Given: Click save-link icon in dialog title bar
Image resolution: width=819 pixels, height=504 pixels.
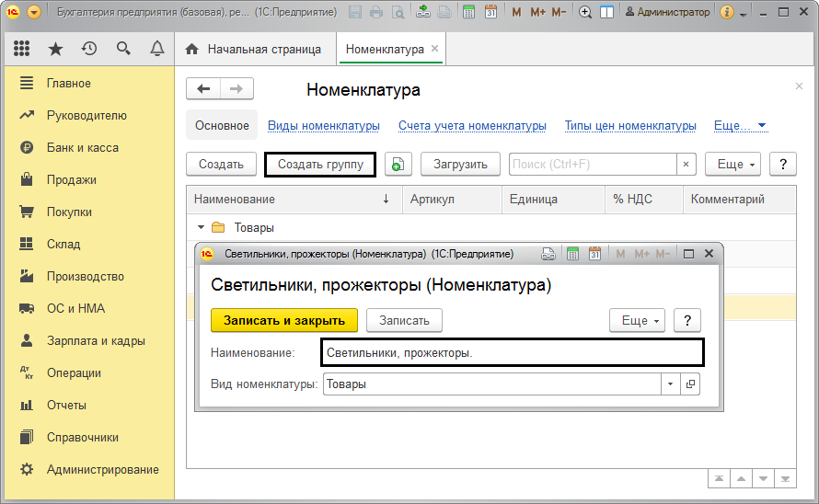Looking at the screenshot, I should 548,254.
